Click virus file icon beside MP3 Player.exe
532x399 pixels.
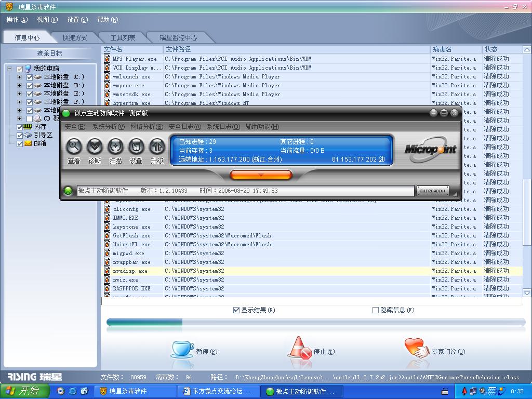click(x=107, y=59)
